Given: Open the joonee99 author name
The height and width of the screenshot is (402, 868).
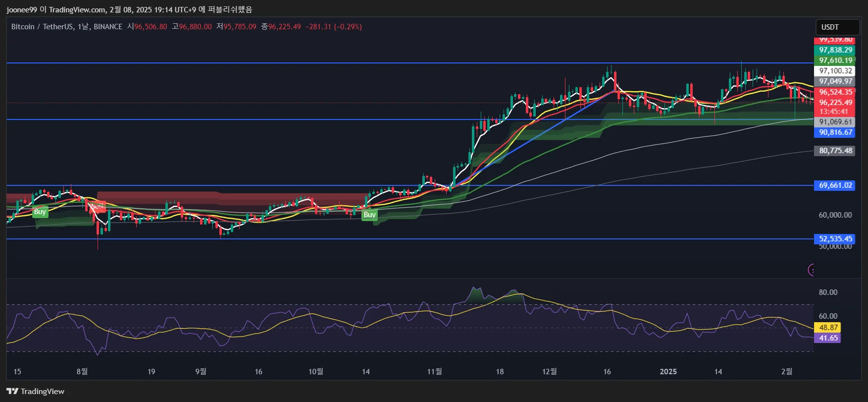Looking at the screenshot, I should (21, 9).
